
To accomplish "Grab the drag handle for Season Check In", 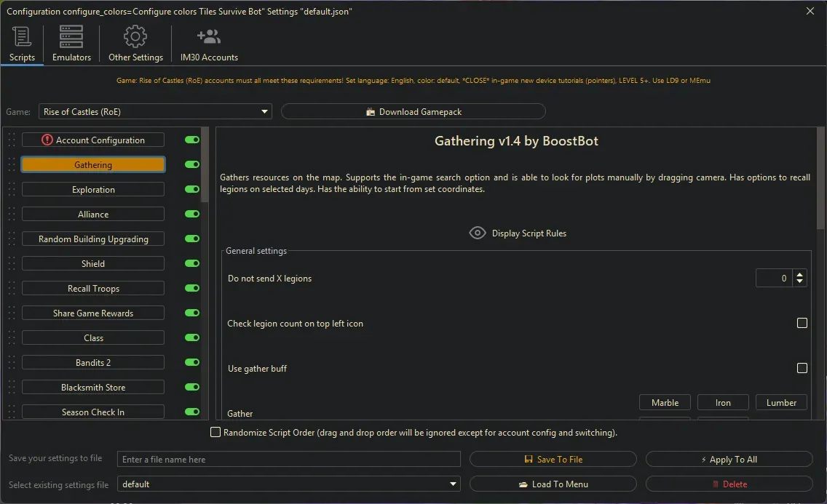I will (x=12, y=412).
